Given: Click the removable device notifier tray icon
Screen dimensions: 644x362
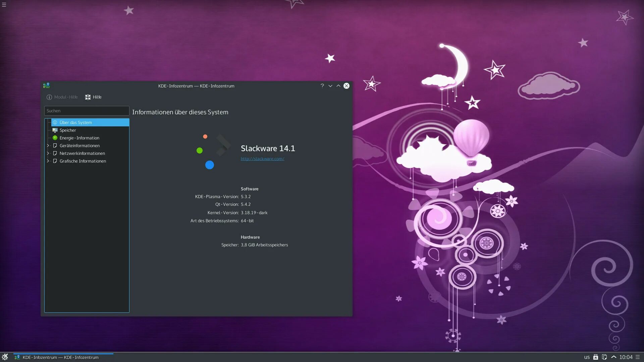Looking at the screenshot, I should [x=596, y=357].
